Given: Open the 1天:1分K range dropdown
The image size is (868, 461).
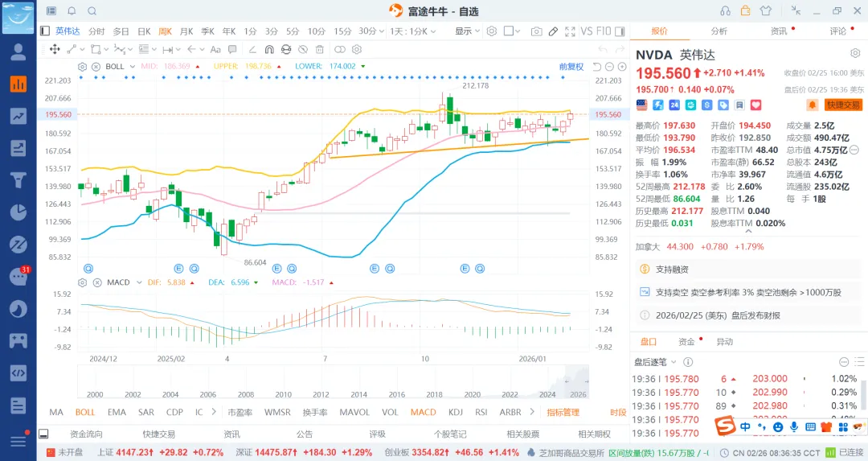Looking at the screenshot, I should [x=413, y=31].
